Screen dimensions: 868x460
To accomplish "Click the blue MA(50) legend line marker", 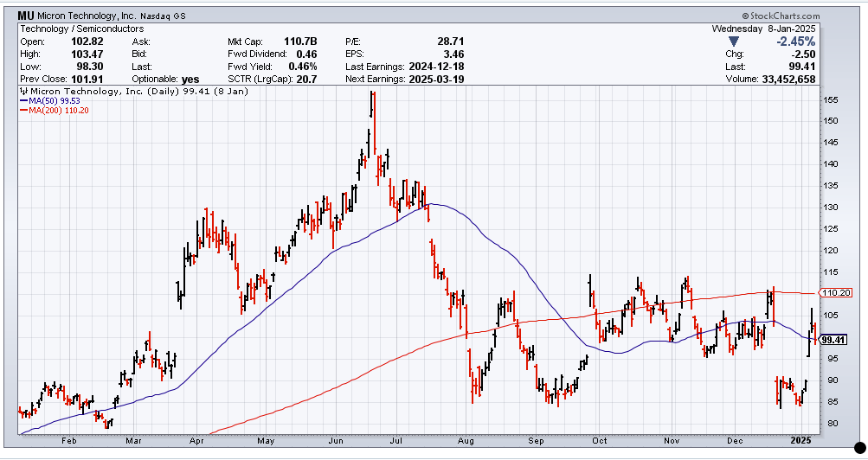I will click(x=23, y=100).
